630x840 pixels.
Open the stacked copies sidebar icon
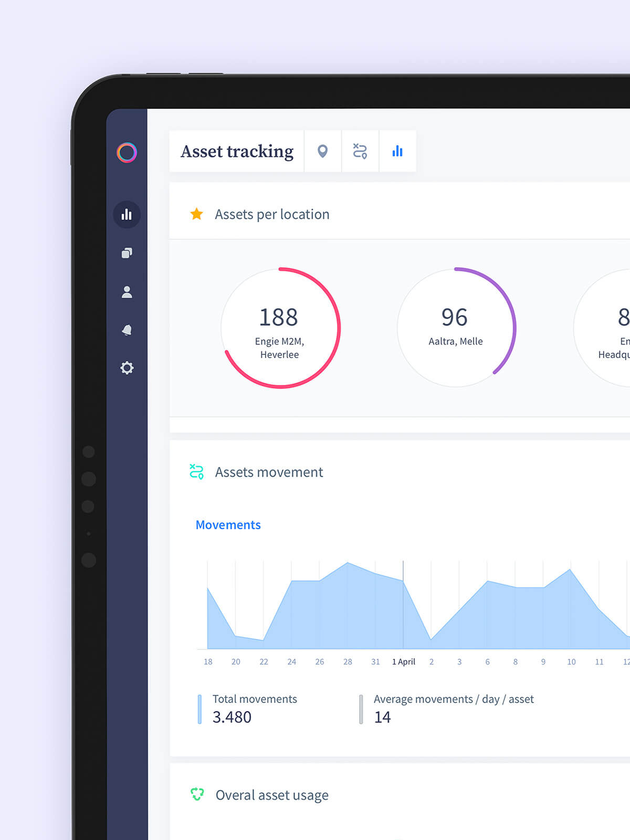127,253
